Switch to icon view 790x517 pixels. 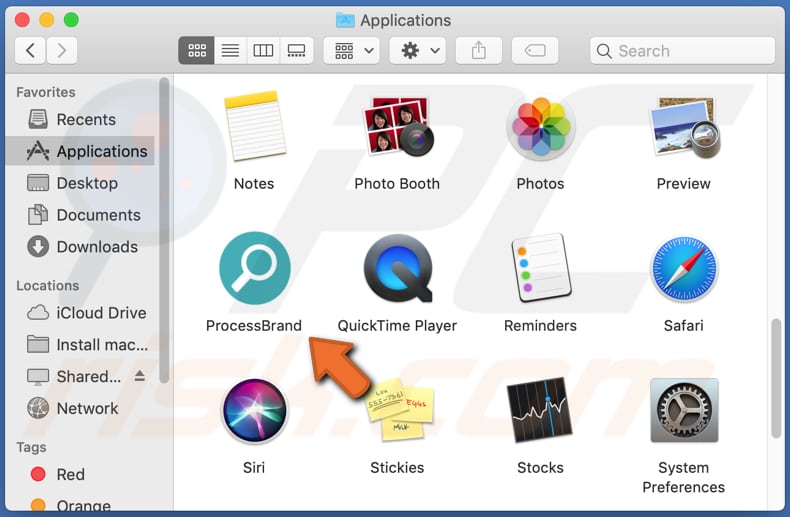tap(196, 50)
